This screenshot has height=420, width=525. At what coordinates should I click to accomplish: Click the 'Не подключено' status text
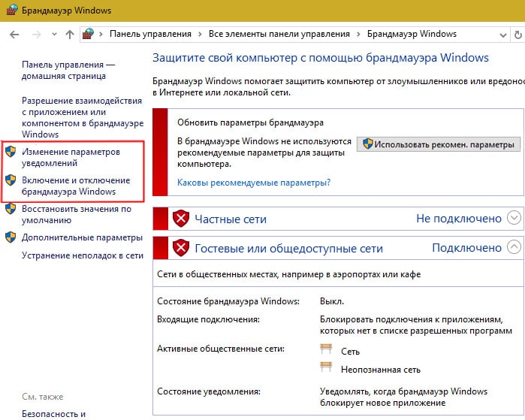pyautogui.click(x=459, y=219)
